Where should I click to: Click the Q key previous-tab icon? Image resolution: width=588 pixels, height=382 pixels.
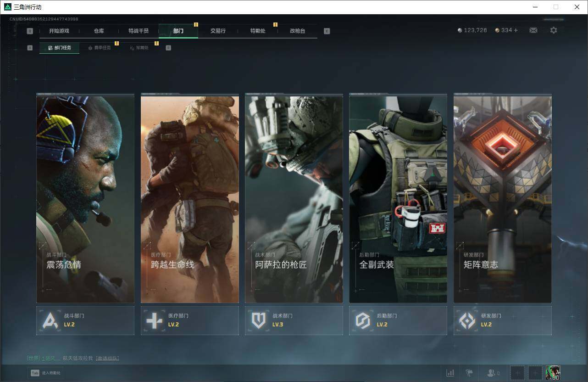point(30,31)
